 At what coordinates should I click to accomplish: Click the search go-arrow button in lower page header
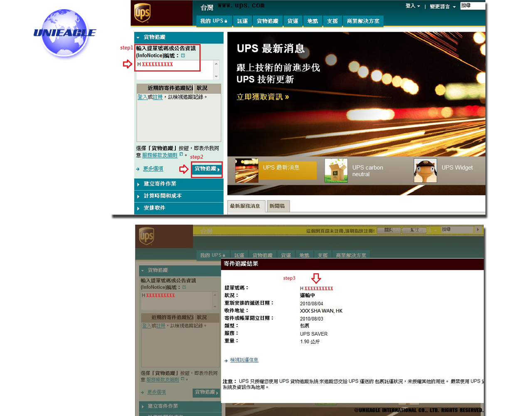478,230
